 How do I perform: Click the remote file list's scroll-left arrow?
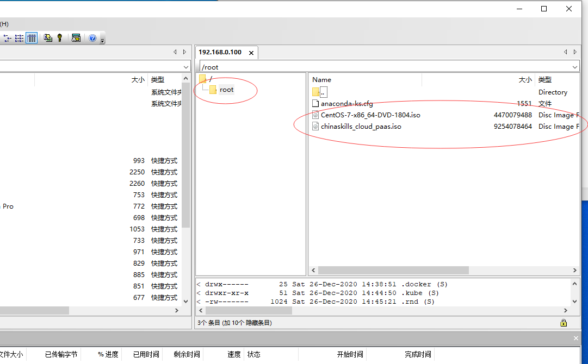click(x=313, y=271)
